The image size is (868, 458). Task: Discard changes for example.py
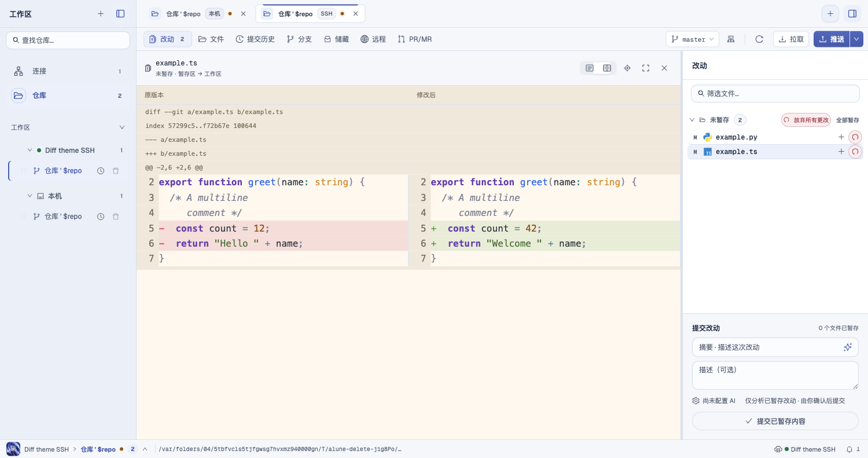(855, 137)
